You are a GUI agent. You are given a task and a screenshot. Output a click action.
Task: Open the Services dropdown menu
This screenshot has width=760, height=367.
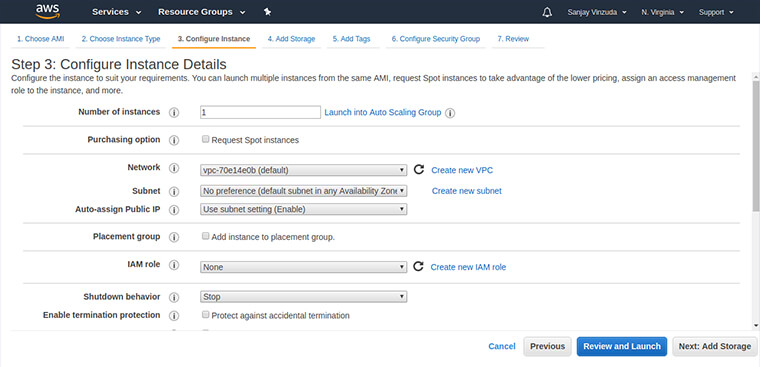(116, 12)
